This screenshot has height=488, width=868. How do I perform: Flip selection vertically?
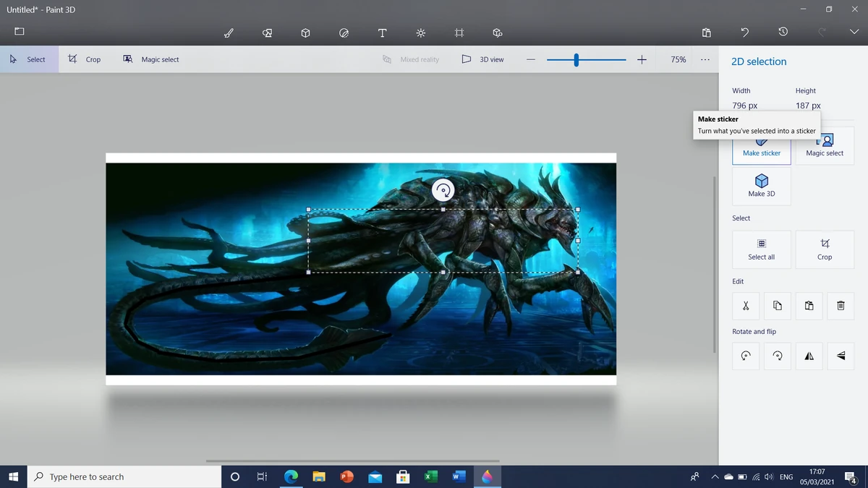point(841,356)
